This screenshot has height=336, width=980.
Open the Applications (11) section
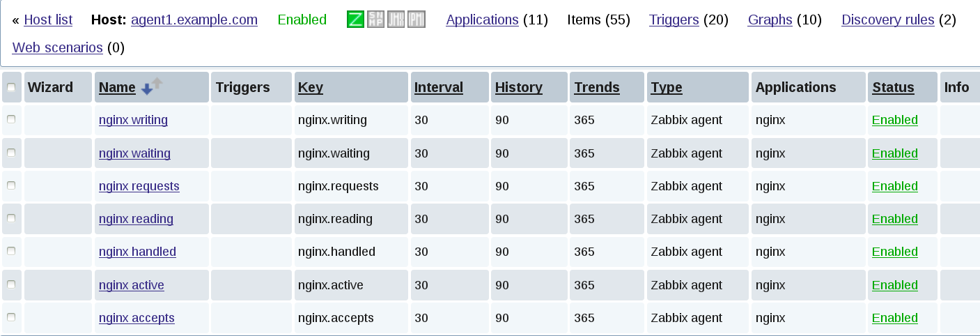[482, 20]
